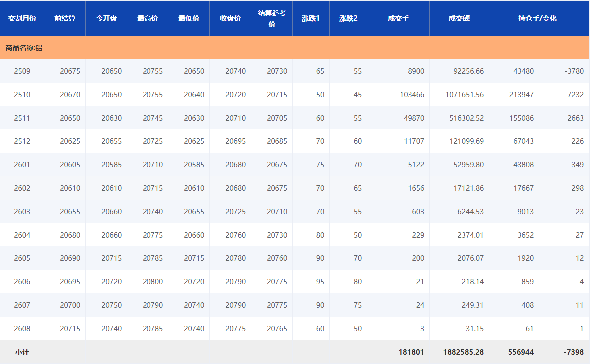Click the 交割月份 column header

tap(22, 18)
